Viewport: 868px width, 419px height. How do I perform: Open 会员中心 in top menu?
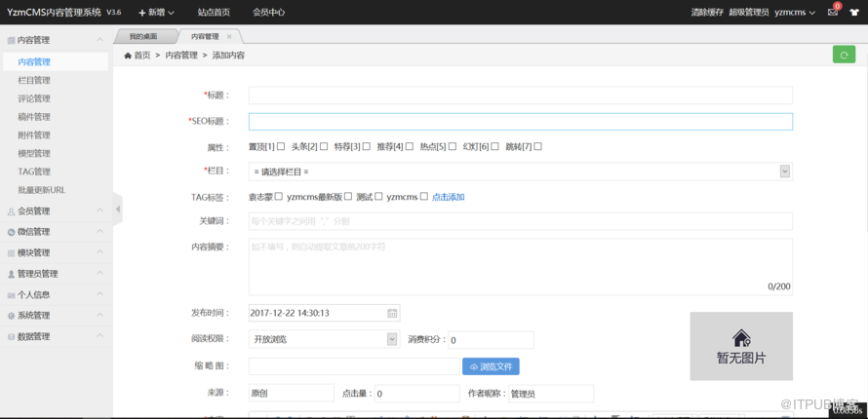268,12
